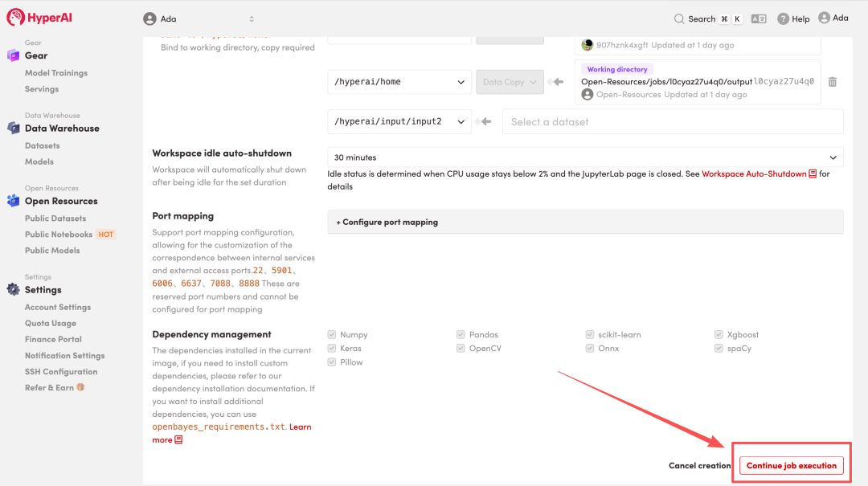Click the document icon after Learn more
868x486 pixels.
coord(178,439)
